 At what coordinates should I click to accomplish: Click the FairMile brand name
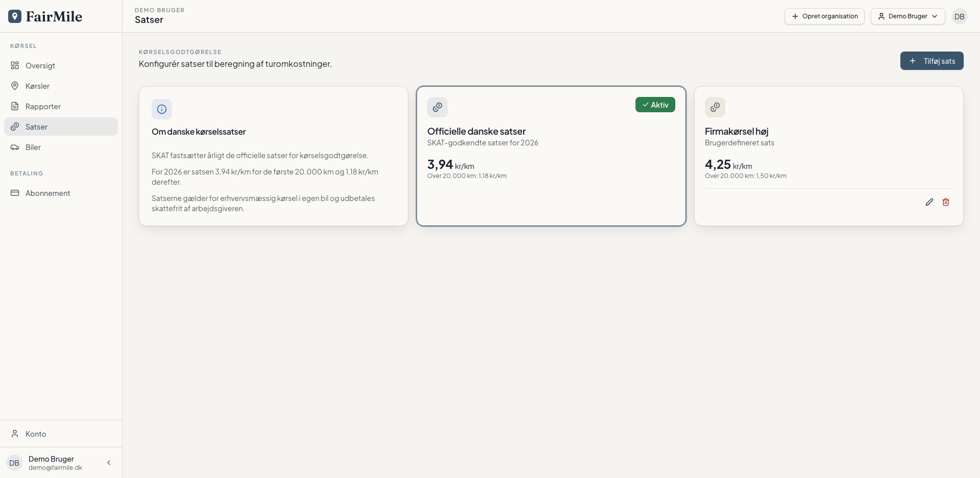[x=54, y=16]
